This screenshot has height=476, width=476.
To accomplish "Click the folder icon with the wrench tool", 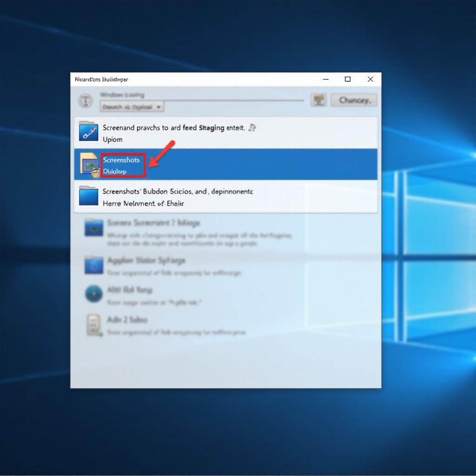I will [x=88, y=132].
